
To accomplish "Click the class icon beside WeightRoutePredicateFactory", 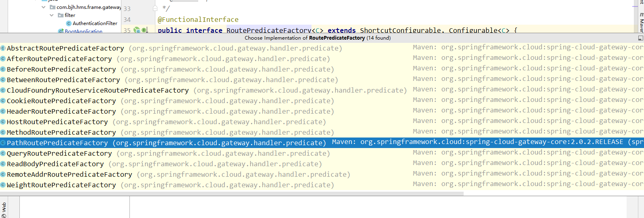I will pos(3,185).
